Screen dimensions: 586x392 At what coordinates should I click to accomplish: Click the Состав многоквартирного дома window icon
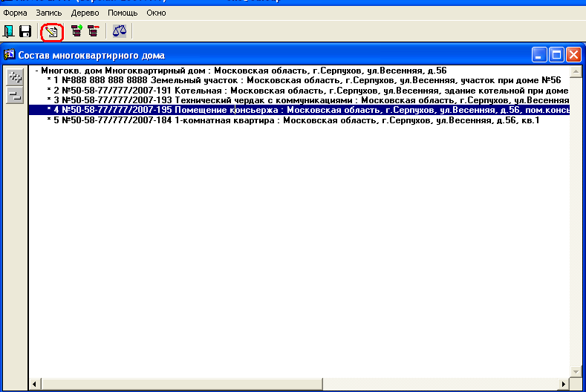[x=10, y=55]
